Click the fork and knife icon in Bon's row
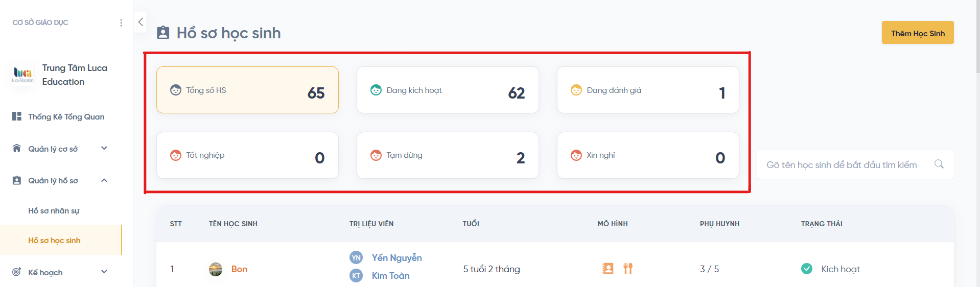Viewport: 980px width, 287px height. click(628, 269)
